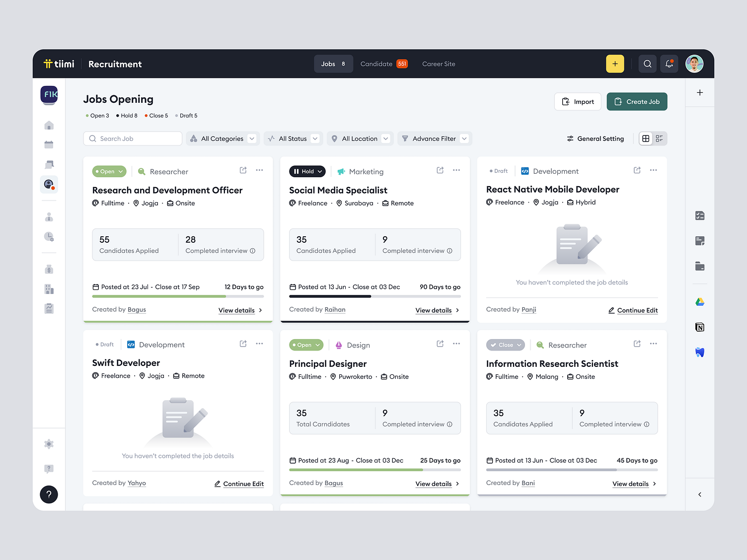The width and height of the screenshot is (747, 560).
Task: Open the Notion integration icon
Action: (700, 327)
